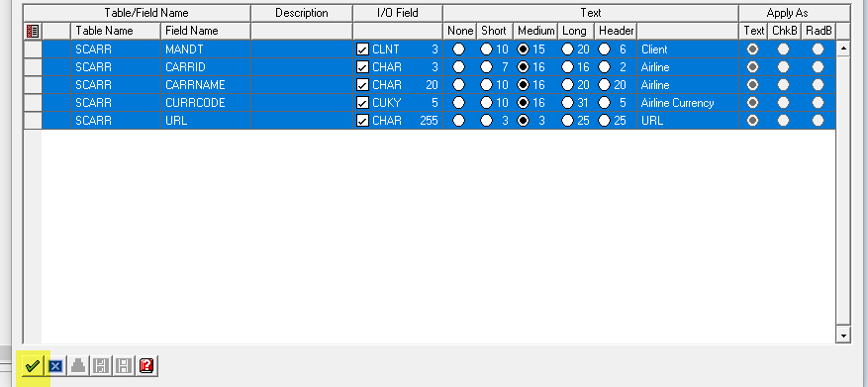Select Long text radio for CARRNAME
Screen dimensions: 868x387
[x=567, y=85]
